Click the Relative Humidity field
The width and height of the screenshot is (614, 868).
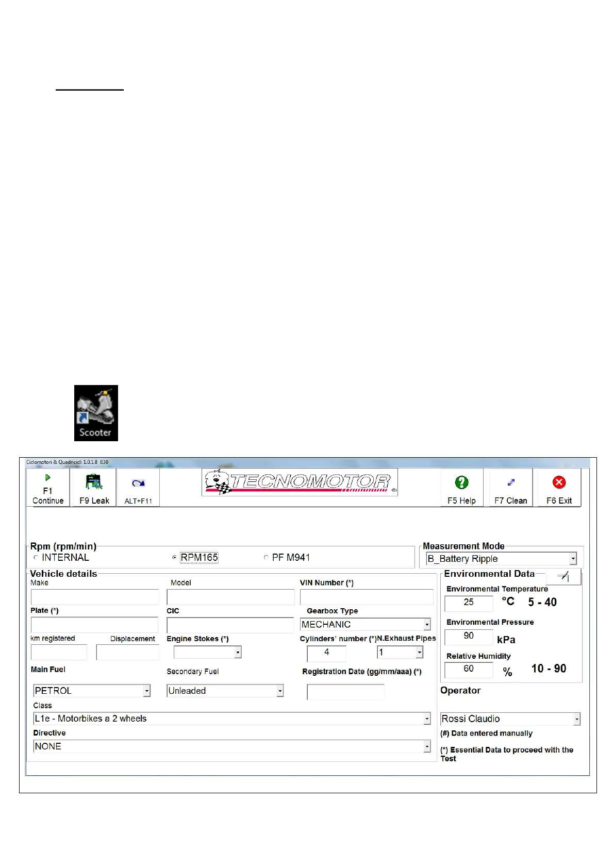click(x=469, y=670)
